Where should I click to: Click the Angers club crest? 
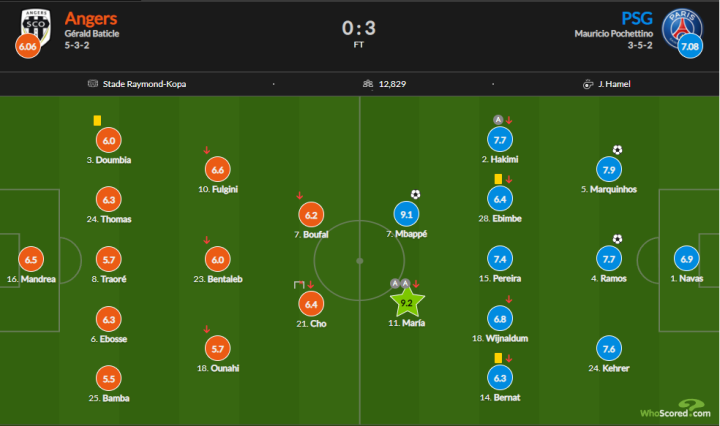(x=36, y=27)
